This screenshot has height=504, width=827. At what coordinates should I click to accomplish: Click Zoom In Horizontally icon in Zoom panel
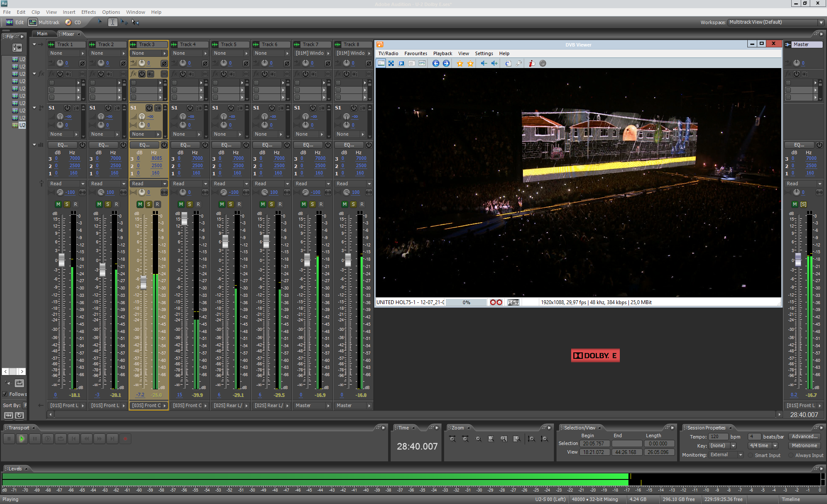pyautogui.click(x=452, y=439)
